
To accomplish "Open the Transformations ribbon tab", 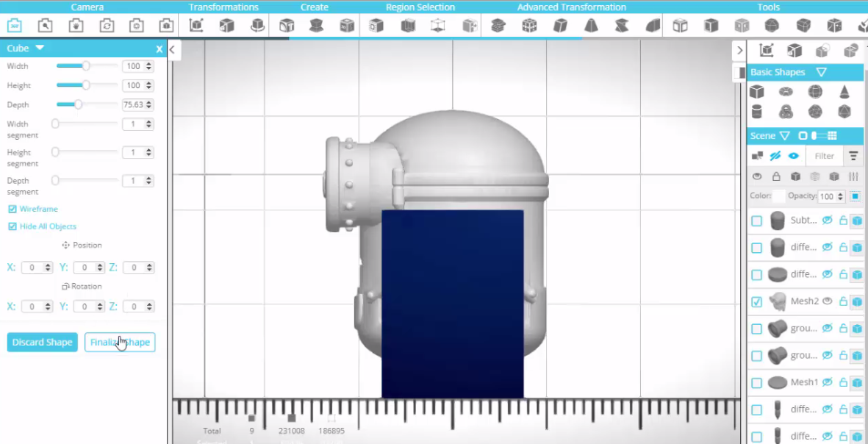I will point(223,7).
